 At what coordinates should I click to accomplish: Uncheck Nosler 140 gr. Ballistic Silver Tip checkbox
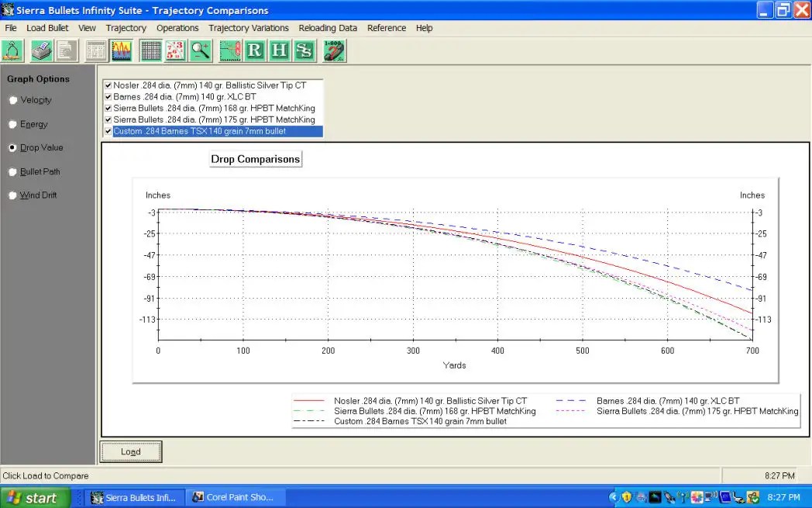tap(108, 85)
